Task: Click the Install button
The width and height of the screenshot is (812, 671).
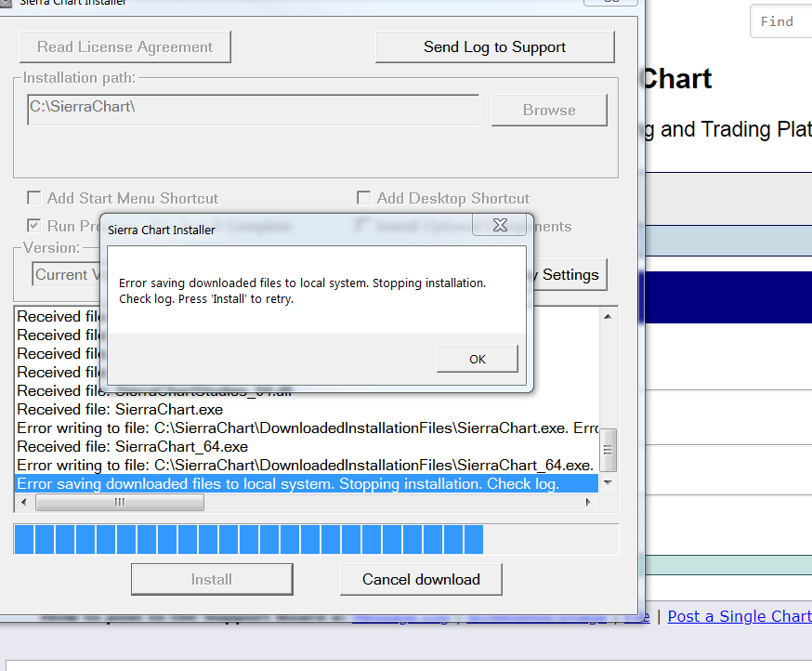Action: coord(212,579)
